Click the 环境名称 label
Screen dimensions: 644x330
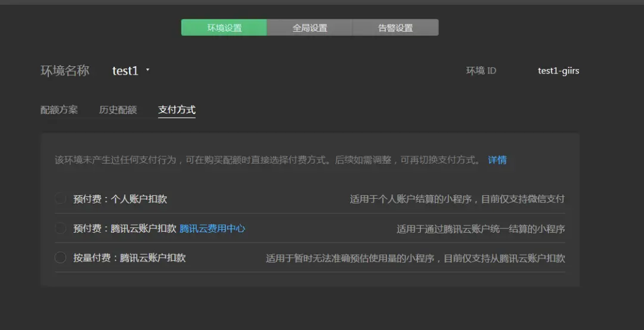[x=65, y=70]
